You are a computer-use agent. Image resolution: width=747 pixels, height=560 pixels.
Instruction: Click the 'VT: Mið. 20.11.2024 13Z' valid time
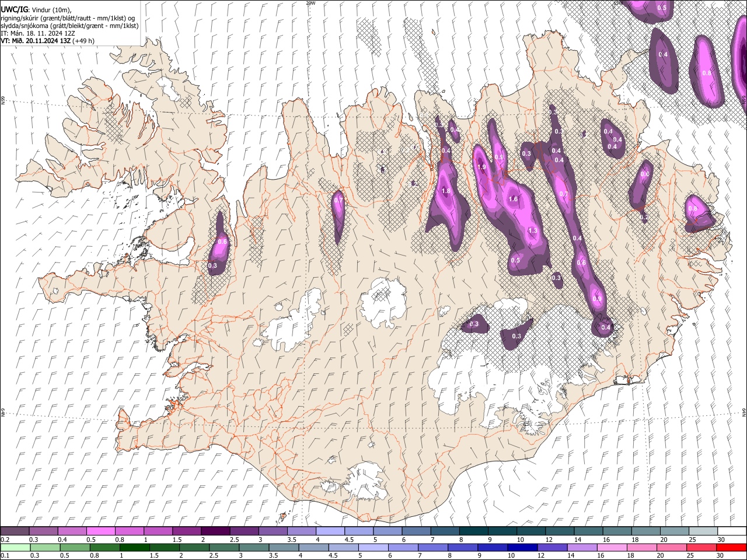tap(36, 41)
